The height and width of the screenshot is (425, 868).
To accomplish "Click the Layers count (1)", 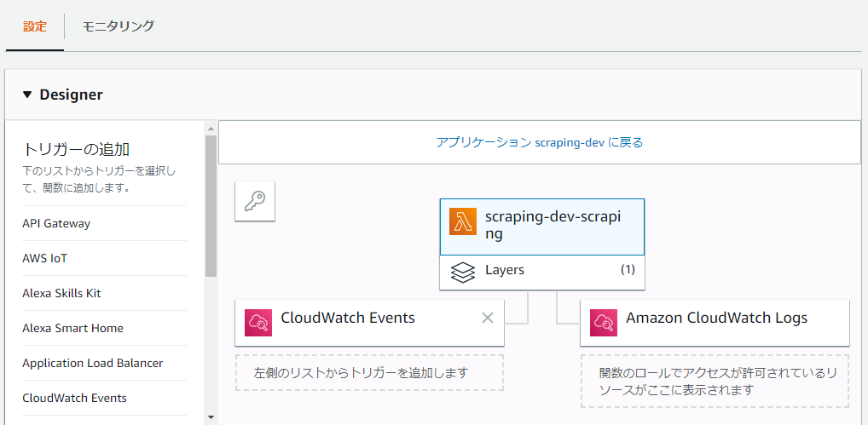I will click(x=628, y=270).
